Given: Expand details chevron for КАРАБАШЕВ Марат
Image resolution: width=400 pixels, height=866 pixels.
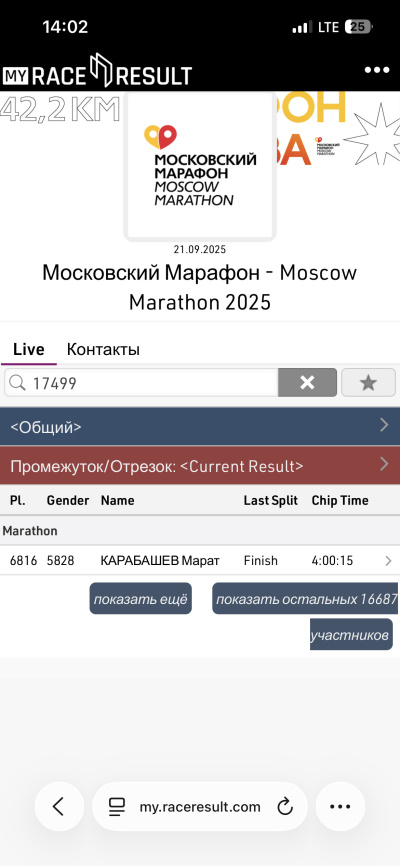Looking at the screenshot, I should click(388, 561).
